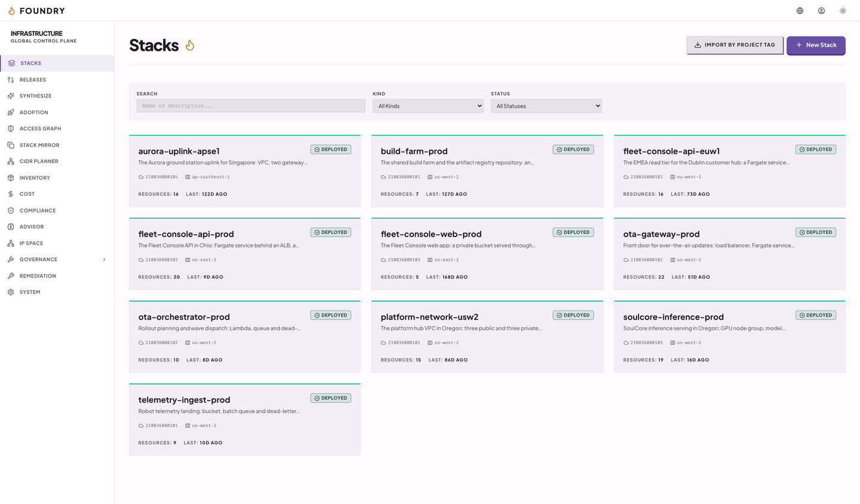Click Deployed badge on ota-orchestrator-prod
The height and width of the screenshot is (504, 860).
coord(331,315)
